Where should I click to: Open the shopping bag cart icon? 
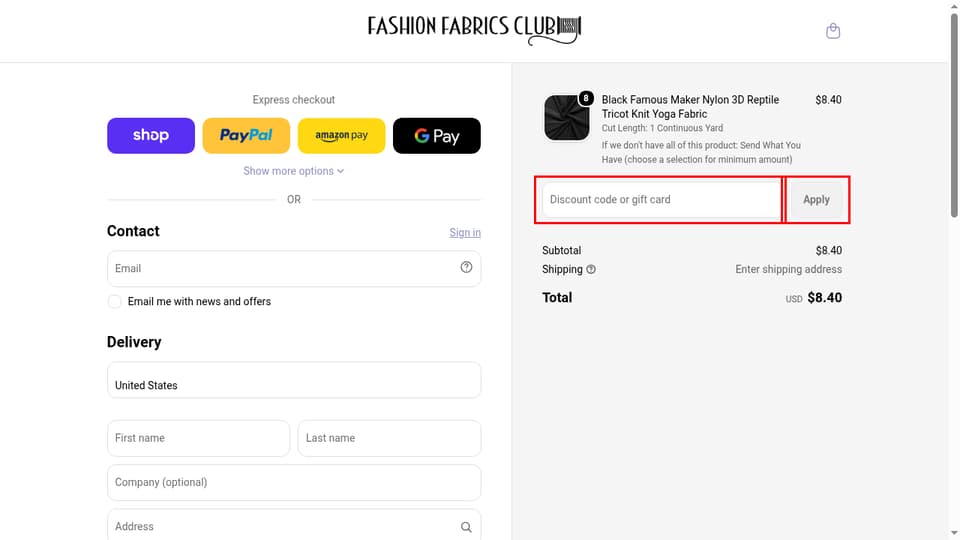833,31
